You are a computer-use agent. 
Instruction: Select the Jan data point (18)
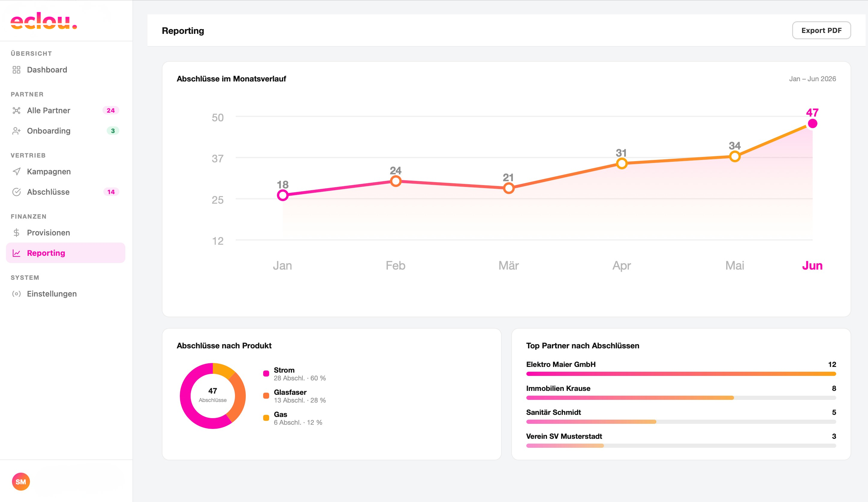pyautogui.click(x=283, y=195)
